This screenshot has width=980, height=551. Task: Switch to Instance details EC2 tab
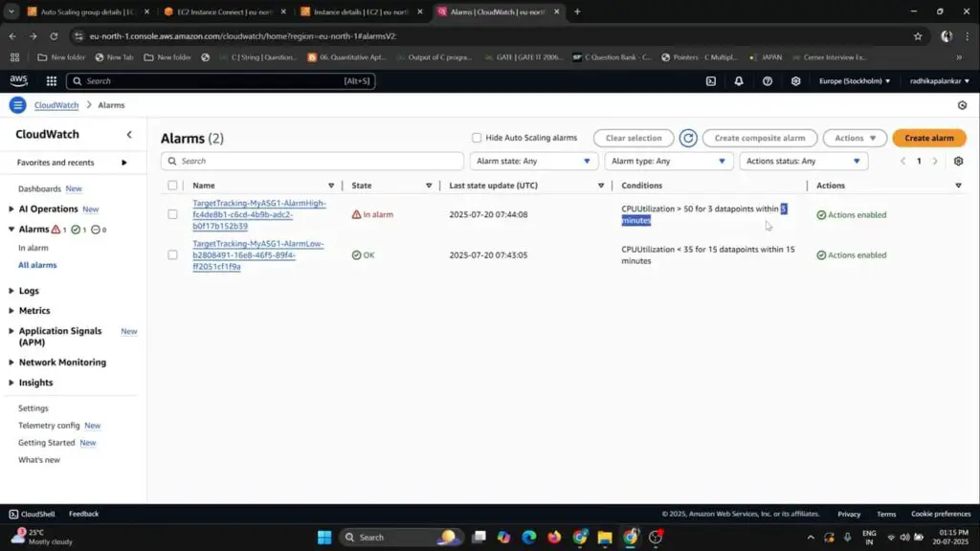point(361,11)
